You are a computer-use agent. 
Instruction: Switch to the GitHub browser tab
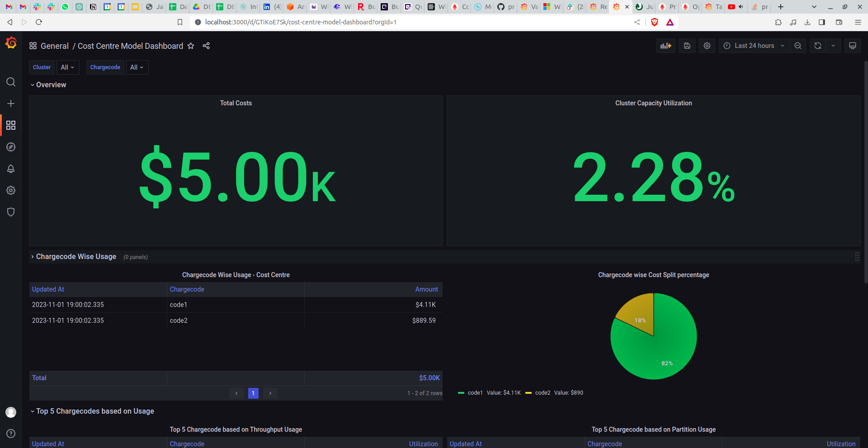pyautogui.click(x=505, y=7)
